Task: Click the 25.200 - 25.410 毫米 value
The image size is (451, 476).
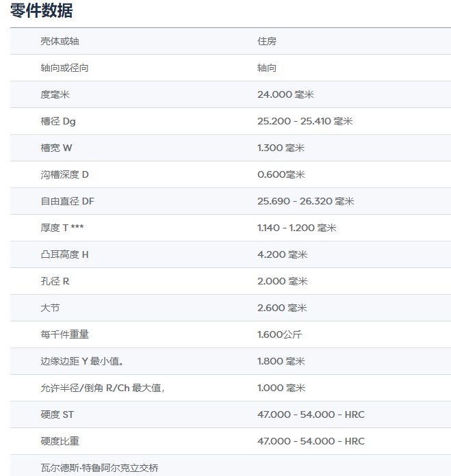Action: [305, 121]
